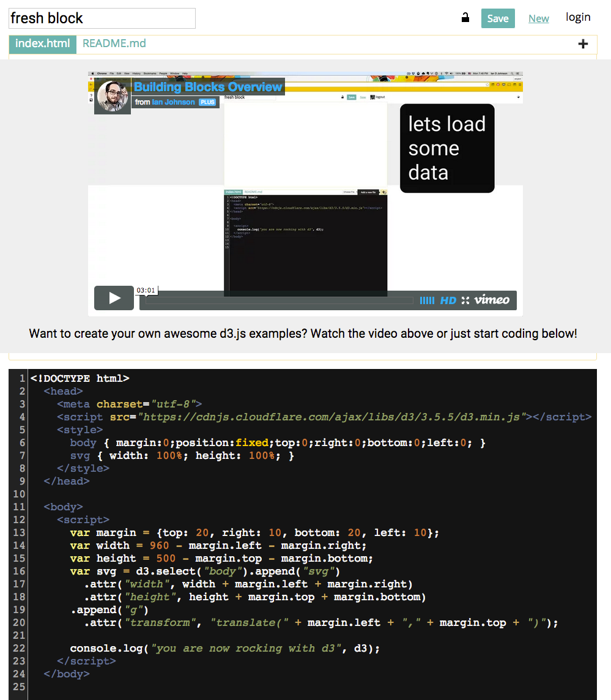Adjust the video volume bars
Viewport: 611px width, 700px height.
click(427, 300)
